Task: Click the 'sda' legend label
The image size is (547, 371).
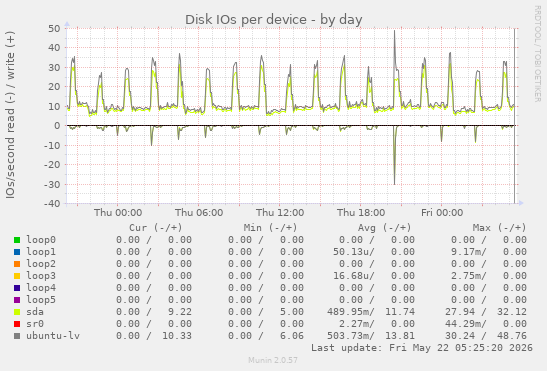Action: click(x=35, y=312)
